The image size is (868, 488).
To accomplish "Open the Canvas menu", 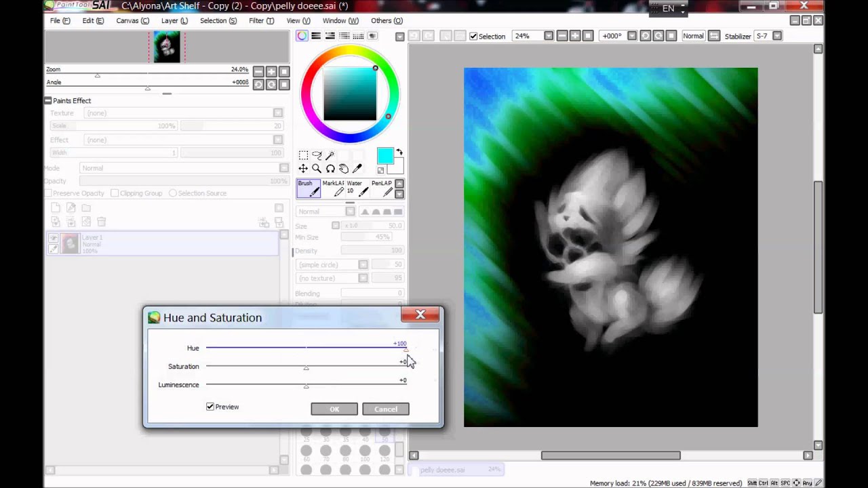I will (x=132, y=20).
